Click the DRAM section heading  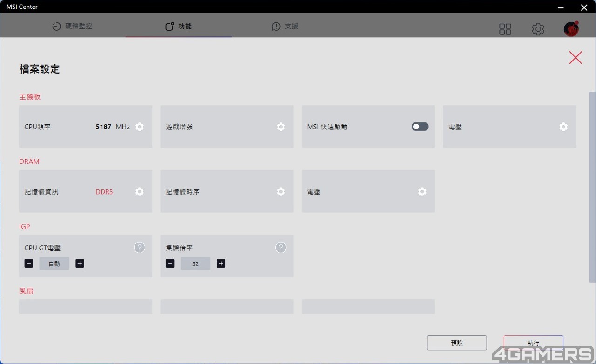[29, 162]
